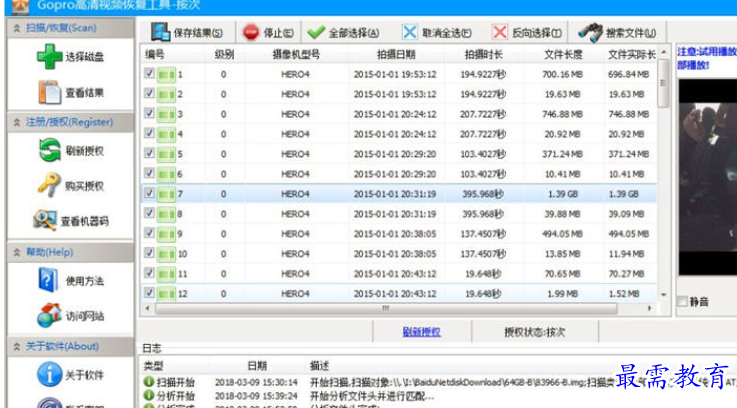Click the scan start (扫描开始) log icon
The height and width of the screenshot is (408, 737).
[149, 382]
